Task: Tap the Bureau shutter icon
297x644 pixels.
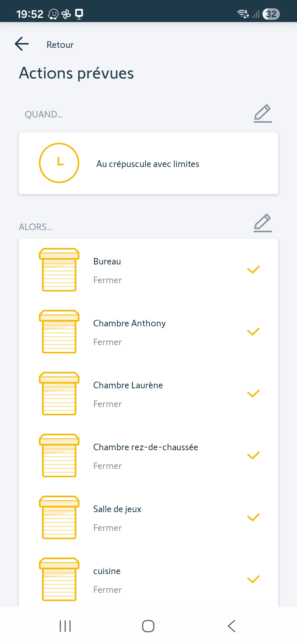Action: (59, 270)
